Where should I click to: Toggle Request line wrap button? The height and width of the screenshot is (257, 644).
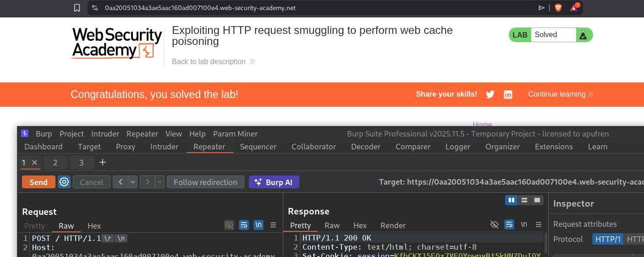click(x=244, y=225)
